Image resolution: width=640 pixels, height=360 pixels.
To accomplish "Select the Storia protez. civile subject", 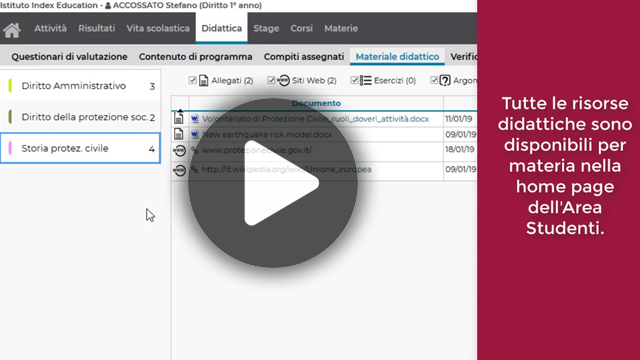I will [80, 148].
